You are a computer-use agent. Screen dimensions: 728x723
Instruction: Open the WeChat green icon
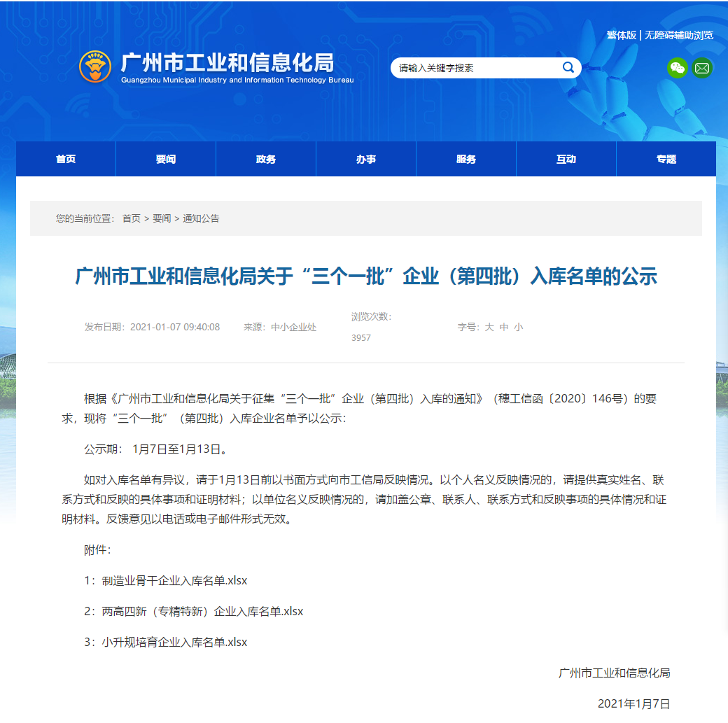tap(677, 68)
